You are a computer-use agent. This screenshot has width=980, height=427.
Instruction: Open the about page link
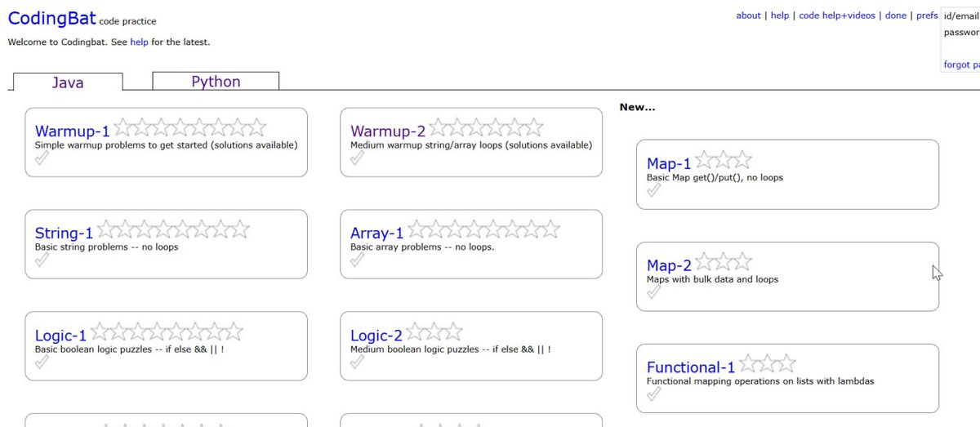[x=748, y=16]
